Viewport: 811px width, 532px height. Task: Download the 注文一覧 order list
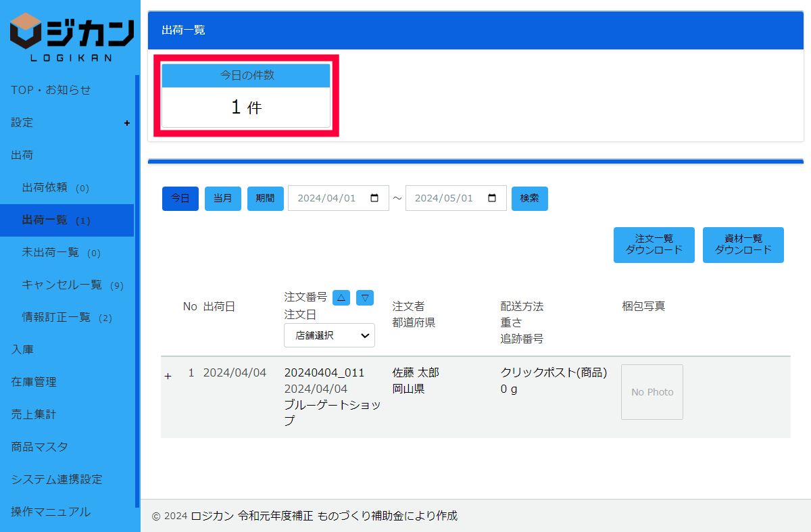[654, 245]
